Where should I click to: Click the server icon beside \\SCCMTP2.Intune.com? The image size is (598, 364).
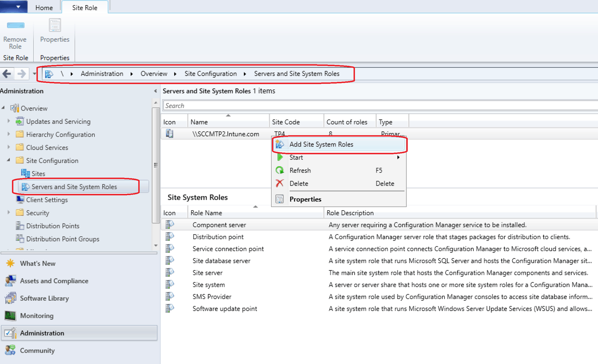coord(169,134)
